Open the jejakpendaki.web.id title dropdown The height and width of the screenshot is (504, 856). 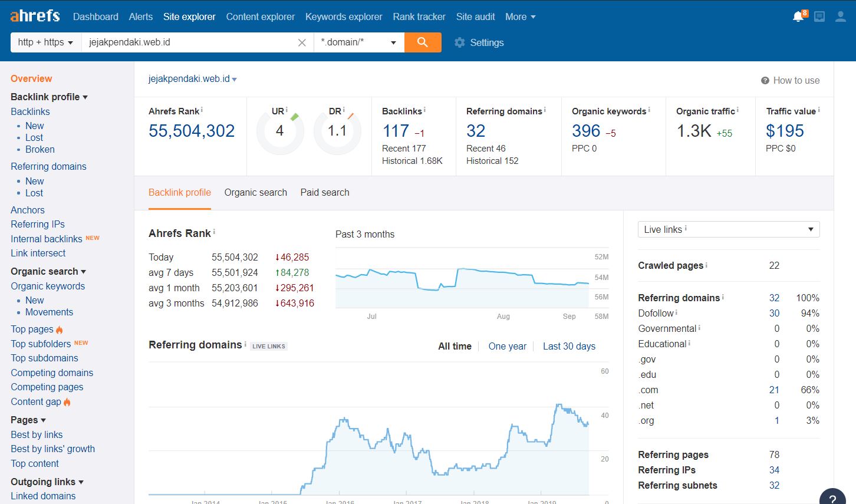tap(192, 78)
